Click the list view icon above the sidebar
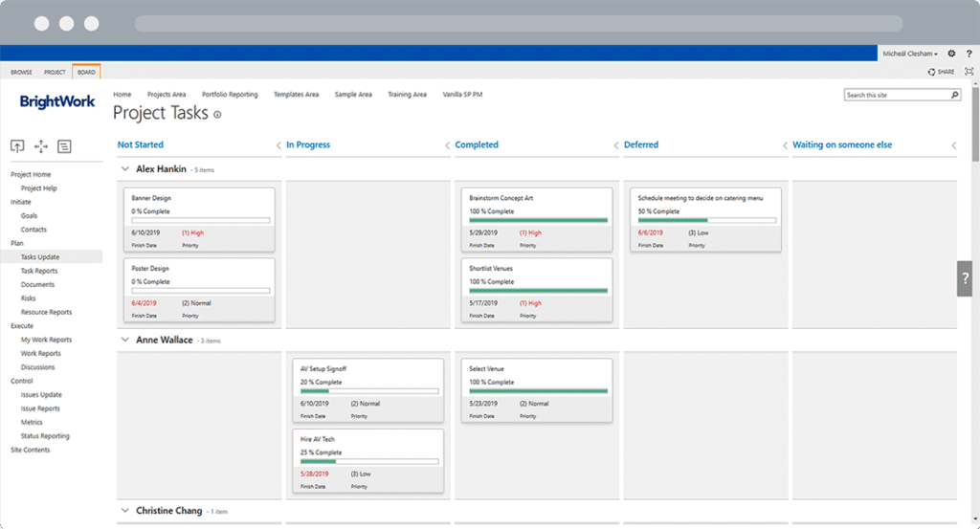 [64, 146]
